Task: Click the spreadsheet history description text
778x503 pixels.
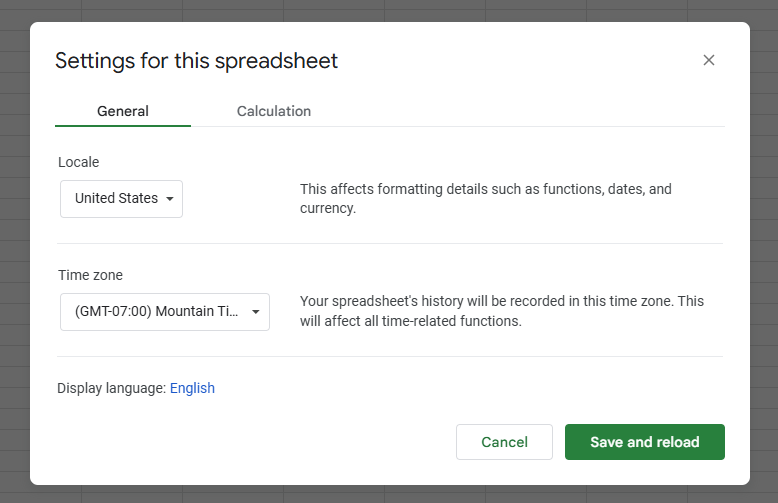Action: pyautogui.click(x=502, y=311)
